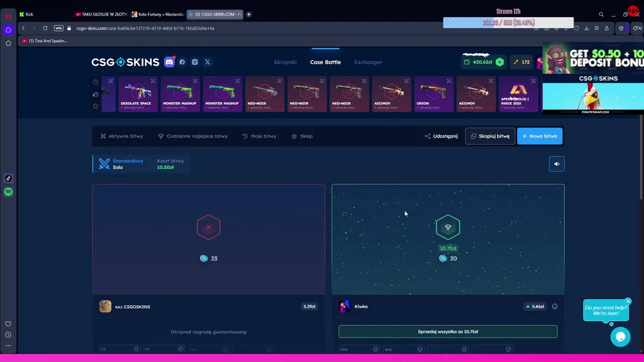Click the Udostępnij share button
This screenshot has height=362, width=644.
(441, 136)
